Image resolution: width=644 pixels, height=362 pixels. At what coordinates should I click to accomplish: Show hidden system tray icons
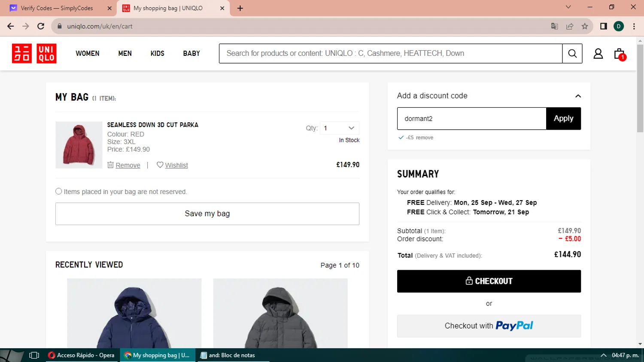pyautogui.click(x=603, y=355)
